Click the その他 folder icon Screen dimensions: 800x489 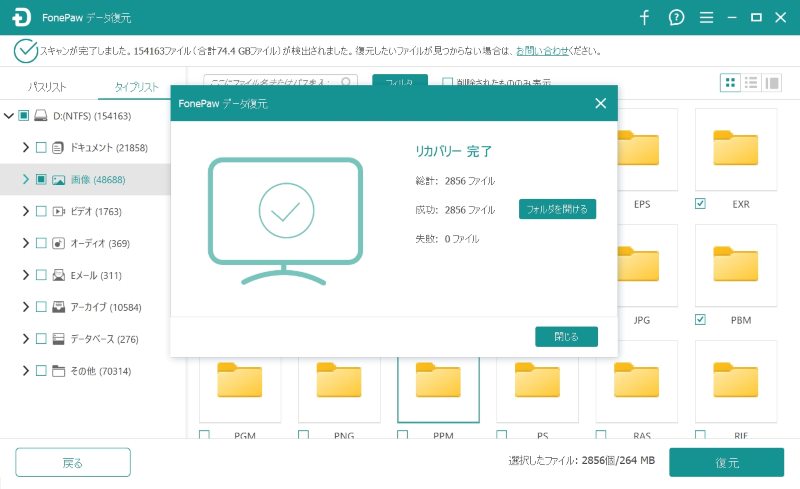point(59,371)
